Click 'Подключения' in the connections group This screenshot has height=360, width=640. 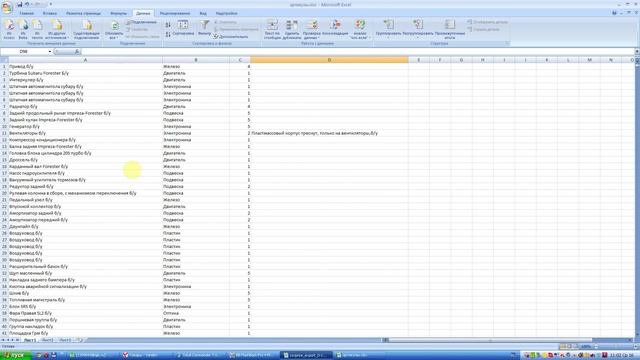tap(141, 22)
